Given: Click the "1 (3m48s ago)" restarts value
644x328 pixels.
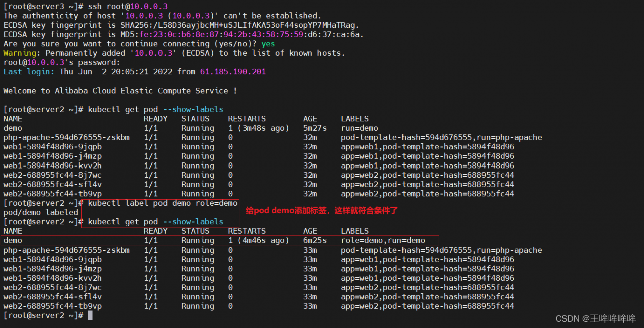Looking at the screenshot, I should [259, 128].
